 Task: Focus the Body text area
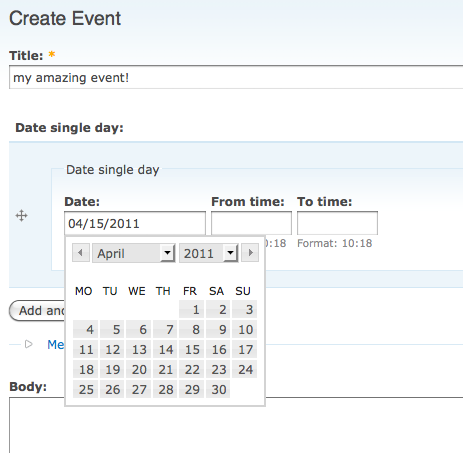[x=236, y=425]
